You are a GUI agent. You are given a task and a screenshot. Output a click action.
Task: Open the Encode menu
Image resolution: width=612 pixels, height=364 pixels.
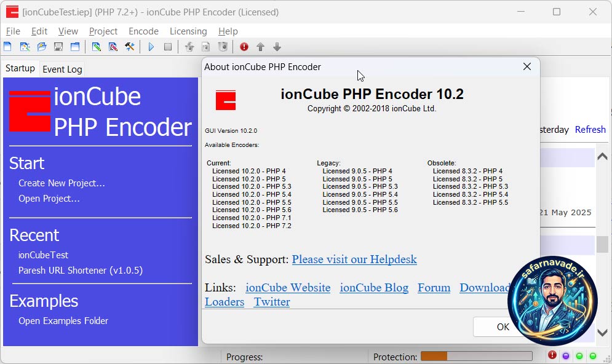pyautogui.click(x=143, y=31)
